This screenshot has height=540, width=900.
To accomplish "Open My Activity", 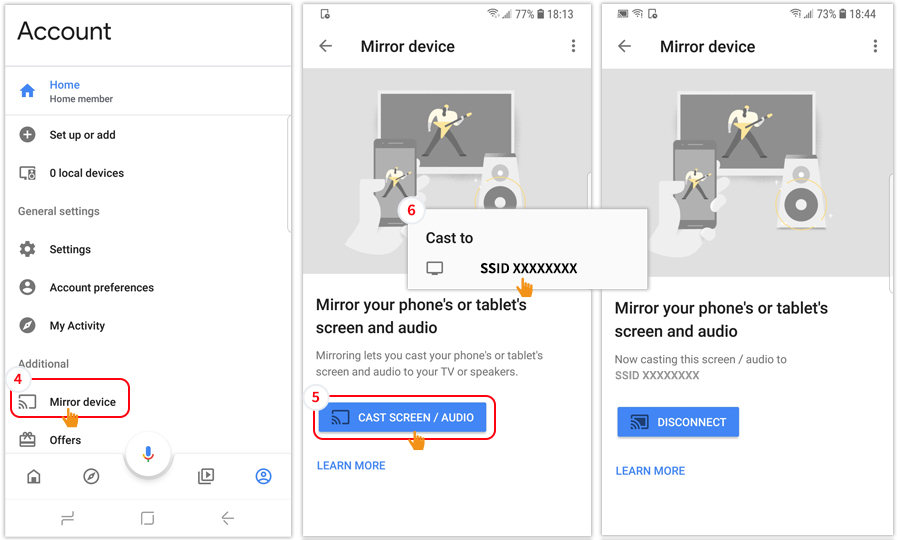I will [77, 325].
